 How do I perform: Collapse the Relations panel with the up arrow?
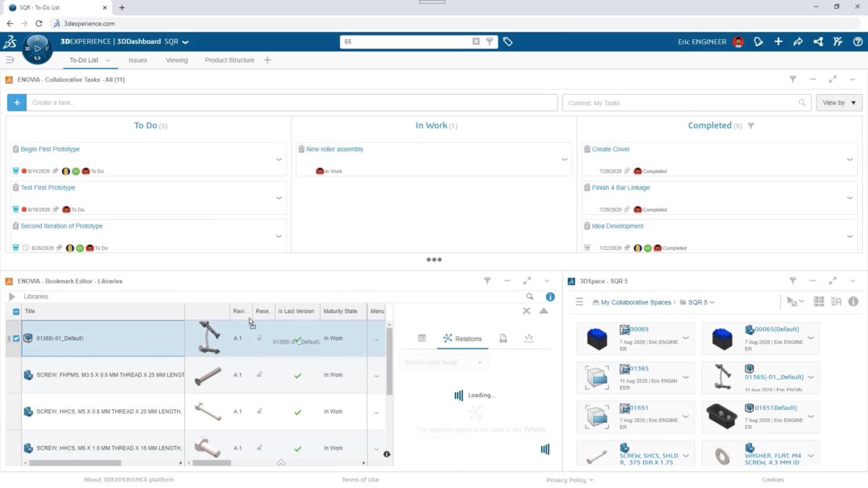pos(544,311)
